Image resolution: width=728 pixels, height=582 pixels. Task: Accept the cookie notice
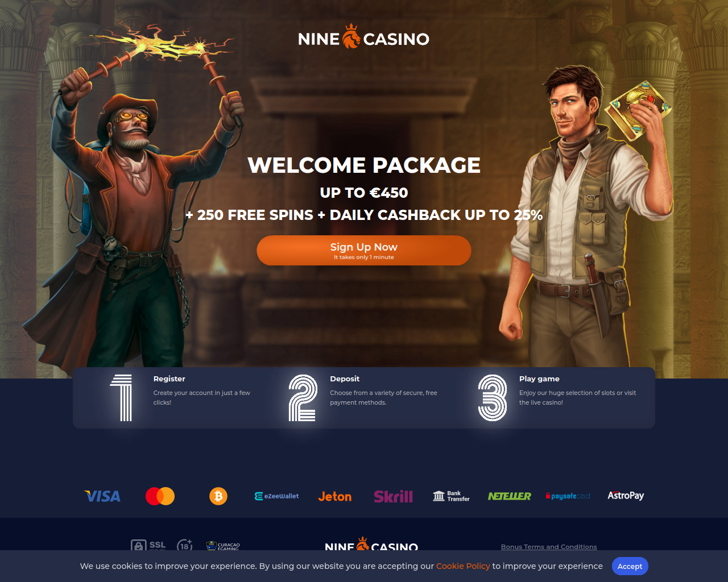pyautogui.click(x=630, y=566)
